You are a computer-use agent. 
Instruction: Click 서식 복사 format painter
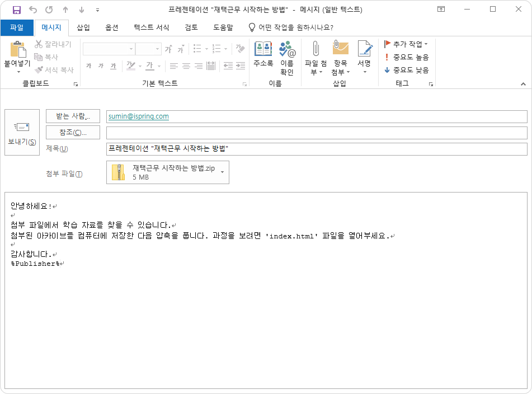[x=54, y=70]
